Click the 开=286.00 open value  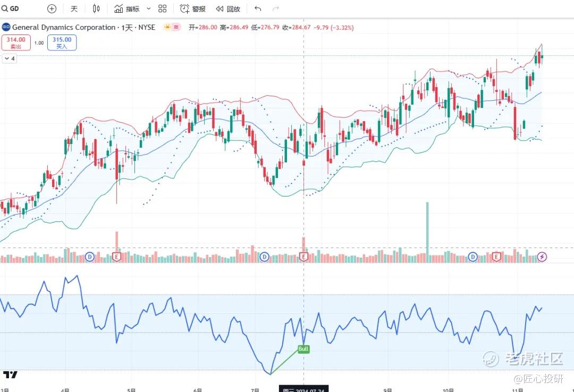click(203, 28)
